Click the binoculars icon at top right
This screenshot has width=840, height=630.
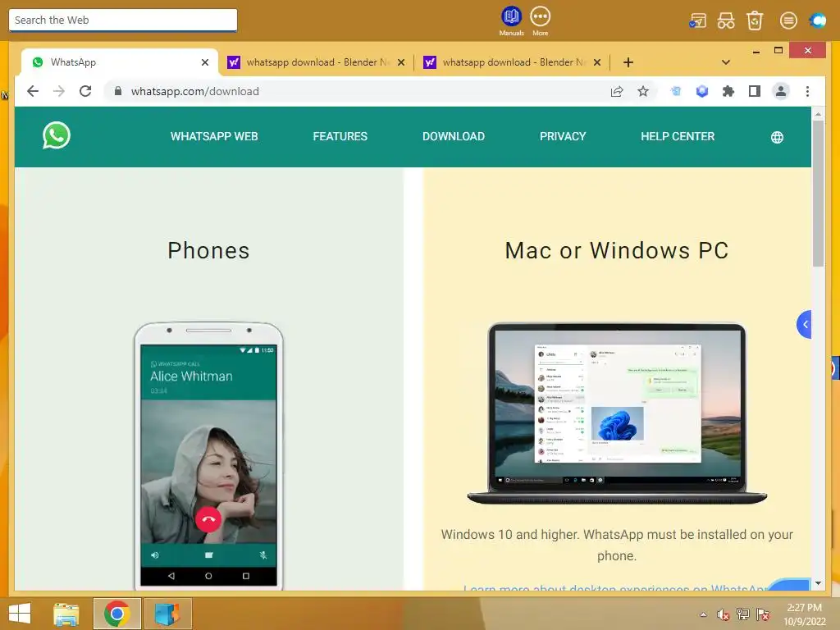click(x=726, y=21)
